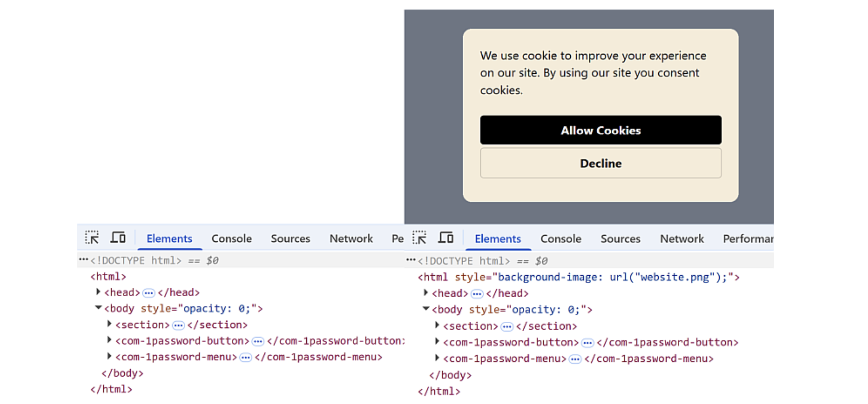Click ellipsis badge next to right section tag
The image size is (868, 404).
[x=507, y=327]
